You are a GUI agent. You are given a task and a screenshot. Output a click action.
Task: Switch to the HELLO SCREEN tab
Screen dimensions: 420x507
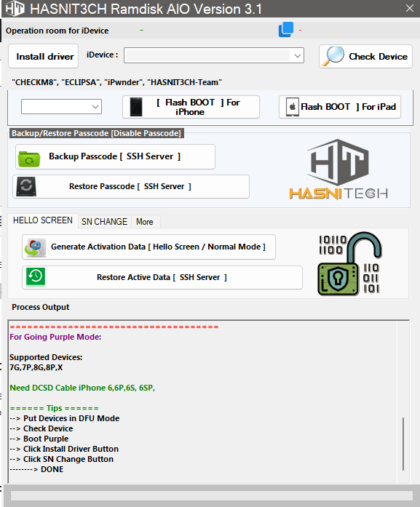[43, 220]
